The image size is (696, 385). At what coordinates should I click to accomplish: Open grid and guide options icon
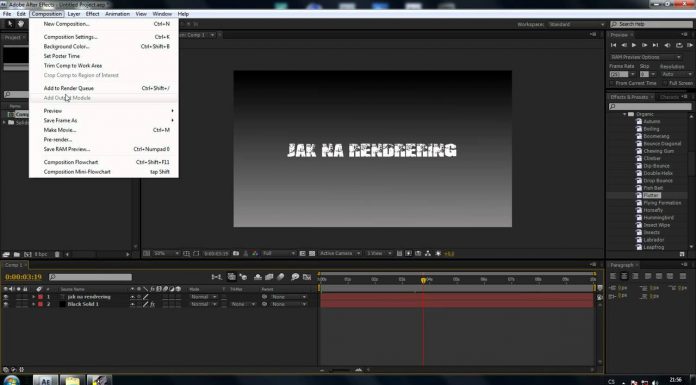[x=186, y=254]
